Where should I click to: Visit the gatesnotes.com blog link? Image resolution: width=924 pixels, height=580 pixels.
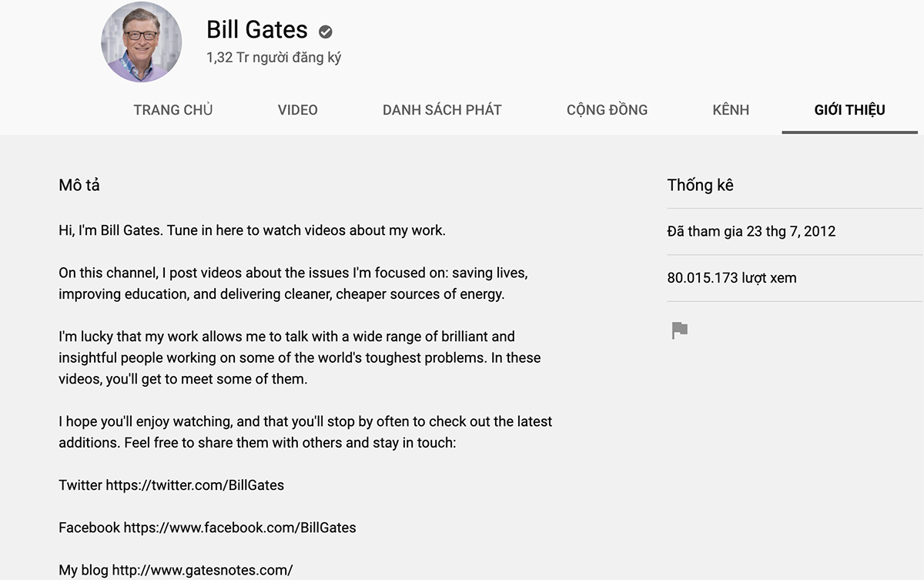coord(203,570)
